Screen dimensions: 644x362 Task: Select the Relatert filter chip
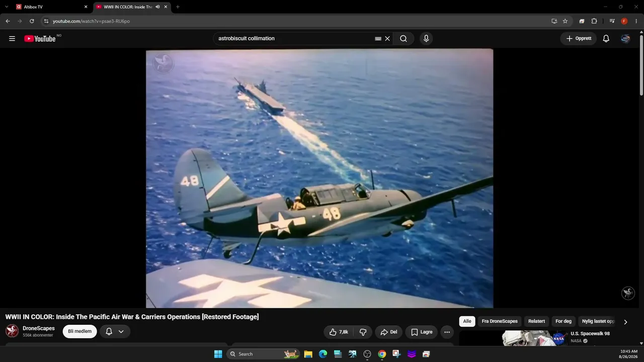536,321
